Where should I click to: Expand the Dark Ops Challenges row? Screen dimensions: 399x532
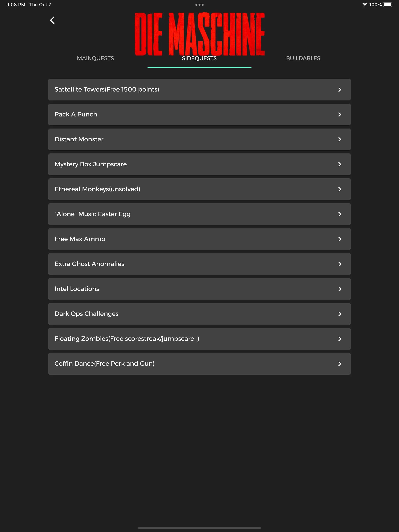point(199,314)
